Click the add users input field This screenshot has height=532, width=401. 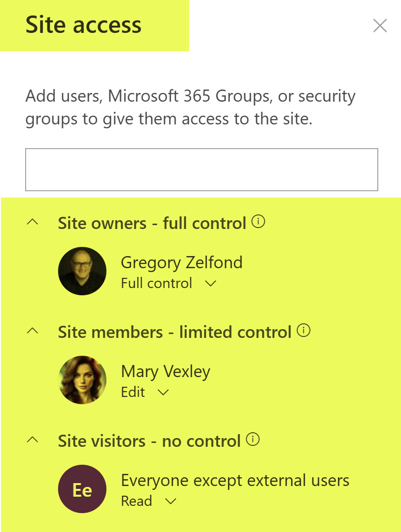point(201,169)
